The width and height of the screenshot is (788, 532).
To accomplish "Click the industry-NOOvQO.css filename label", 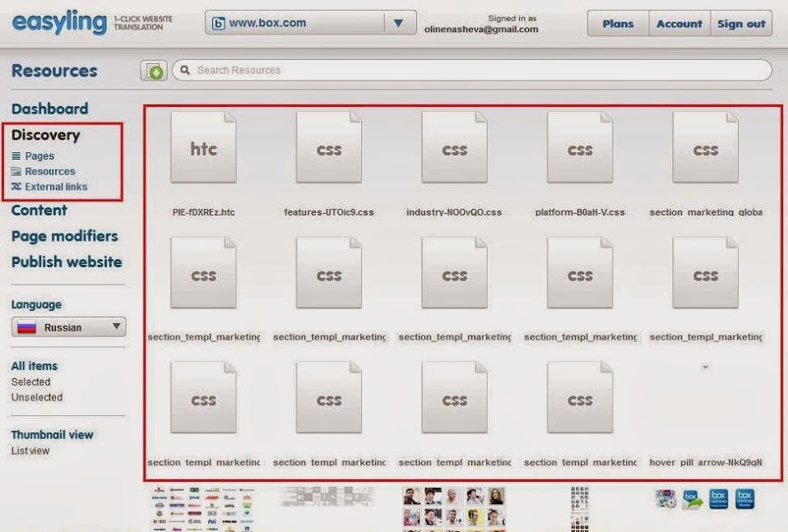I will click(454, 212).
